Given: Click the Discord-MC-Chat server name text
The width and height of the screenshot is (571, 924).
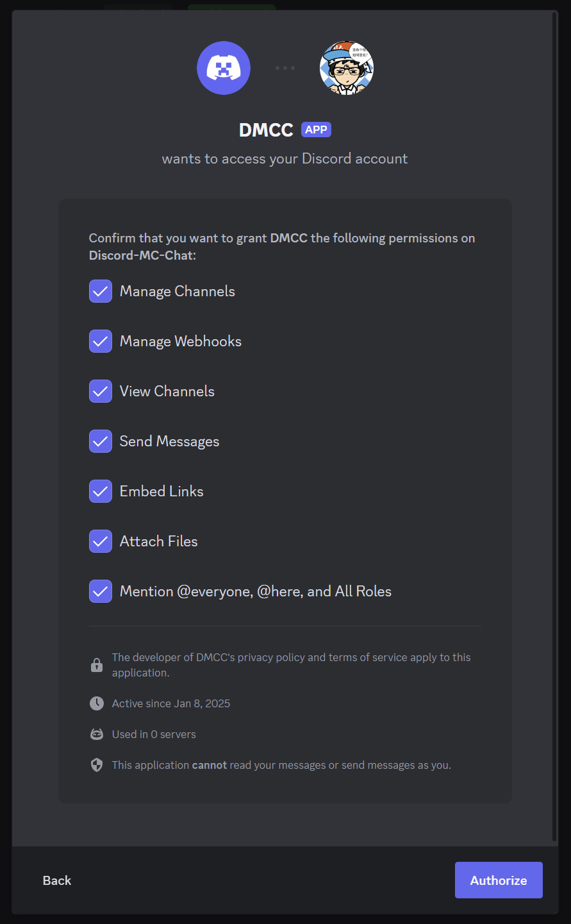Looking at the screenshot, I should (142, 255).
